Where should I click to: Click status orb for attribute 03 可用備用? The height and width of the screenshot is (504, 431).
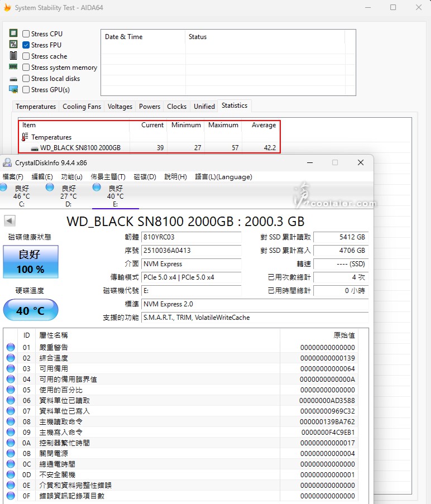[x=11, y=368]
